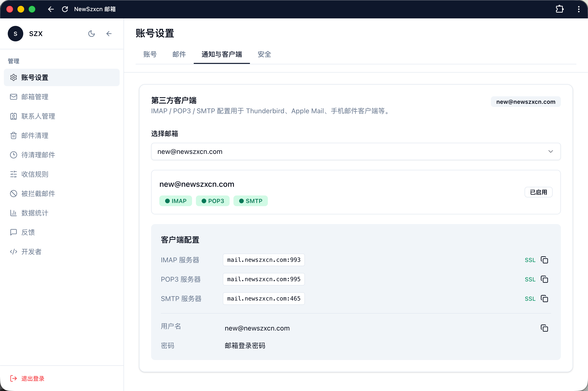Viewport: 588px width, 391px height.
Task: Open the extensions puzzle icon
Action: click(560, 9)
